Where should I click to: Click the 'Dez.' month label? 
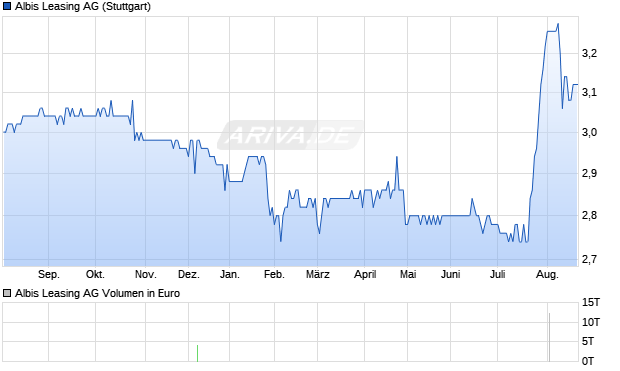(x=189, y=274)
